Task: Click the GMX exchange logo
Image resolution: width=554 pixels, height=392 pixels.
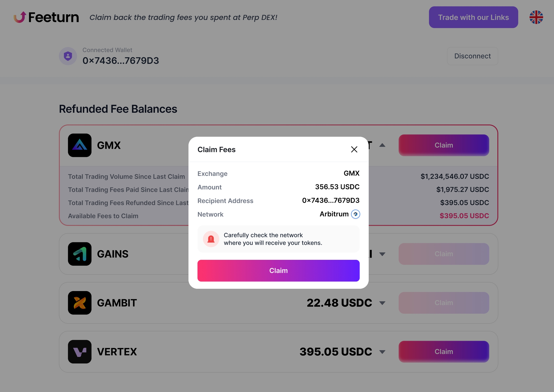Action: (x=80, y=145)
